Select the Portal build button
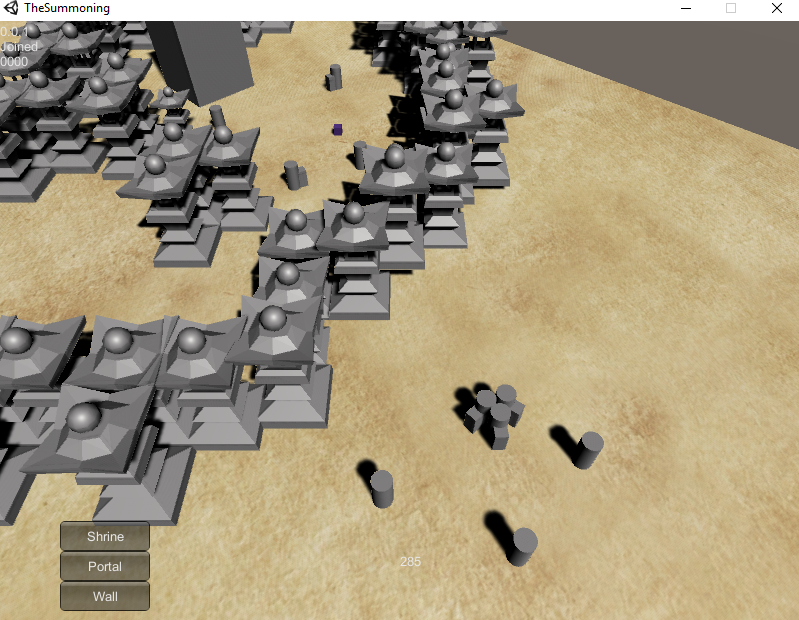Image resolution: width=799 pixels, height=620 pixels. click(x=105, y=567)
